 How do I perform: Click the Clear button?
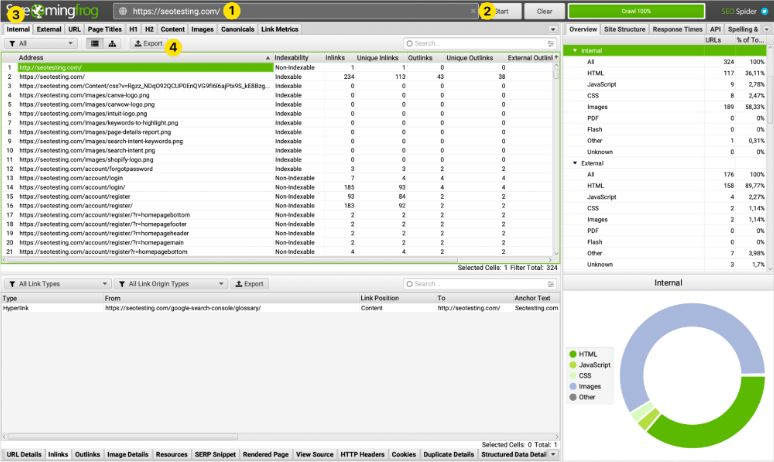click(x=544, y=11)
